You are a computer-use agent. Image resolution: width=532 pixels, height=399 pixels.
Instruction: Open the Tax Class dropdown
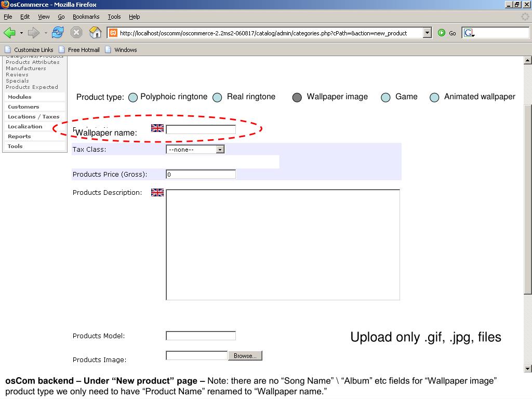pos(195,150)
